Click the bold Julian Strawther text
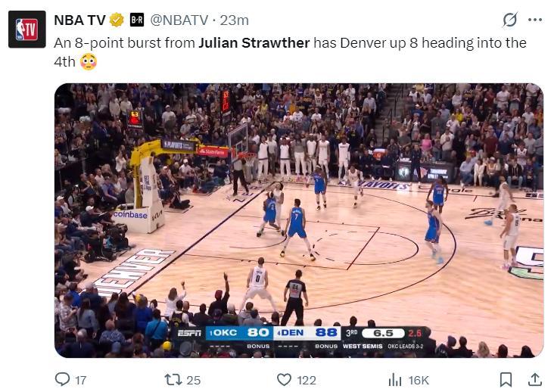Image resolution: width=551 pixels, height=392 pixels. [254, 43]
